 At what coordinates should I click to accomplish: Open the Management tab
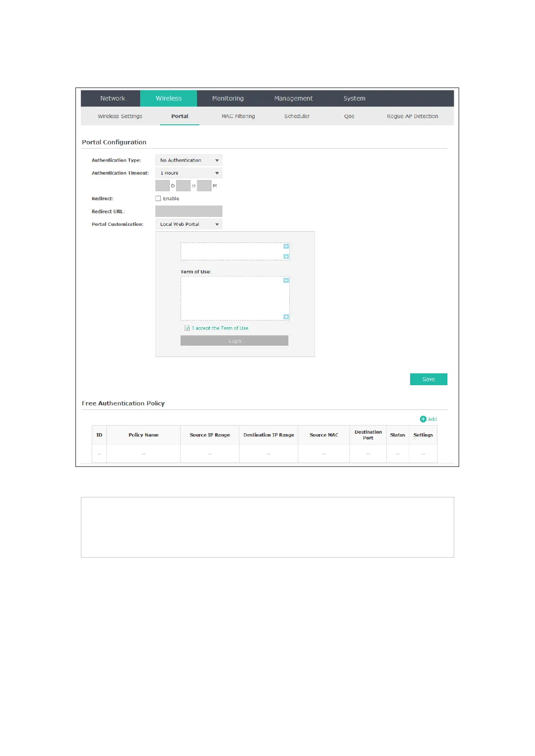click(x=293, y=98)
